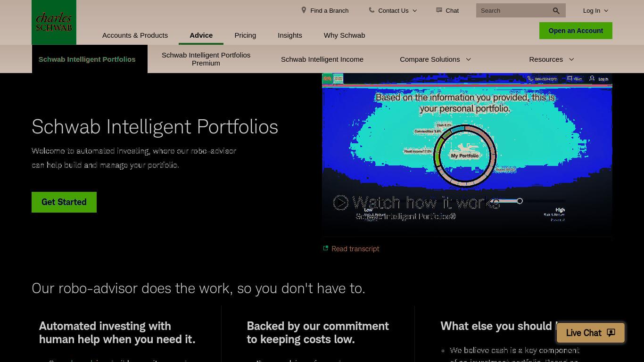
Task: Click the My Portfolio donut chart in video
Action: 465,156
